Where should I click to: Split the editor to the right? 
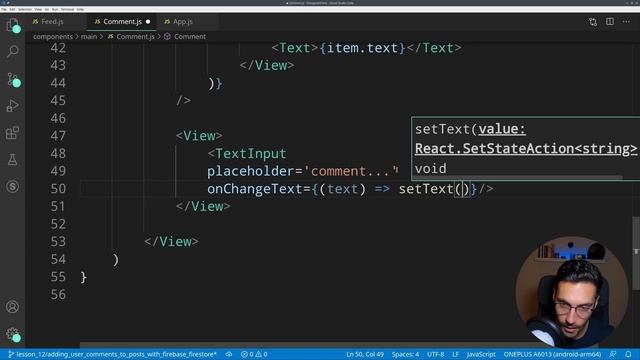[x=610, y=22]
